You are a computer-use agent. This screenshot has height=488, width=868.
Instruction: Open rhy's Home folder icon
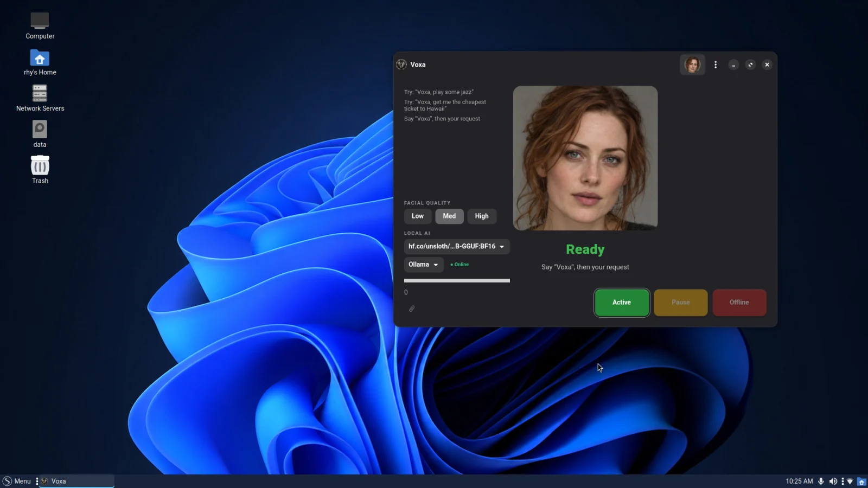pyautogui.click(x=40, y=62)
